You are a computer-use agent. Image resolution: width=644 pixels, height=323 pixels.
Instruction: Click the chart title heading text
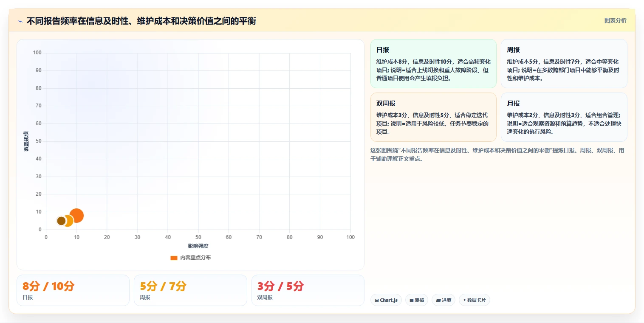141,21
